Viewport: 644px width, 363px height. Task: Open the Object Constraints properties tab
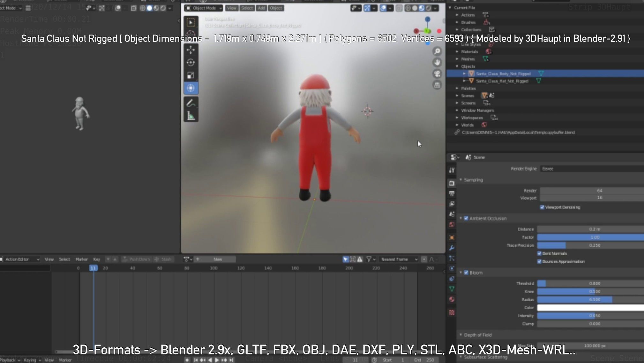coord(452,279)
